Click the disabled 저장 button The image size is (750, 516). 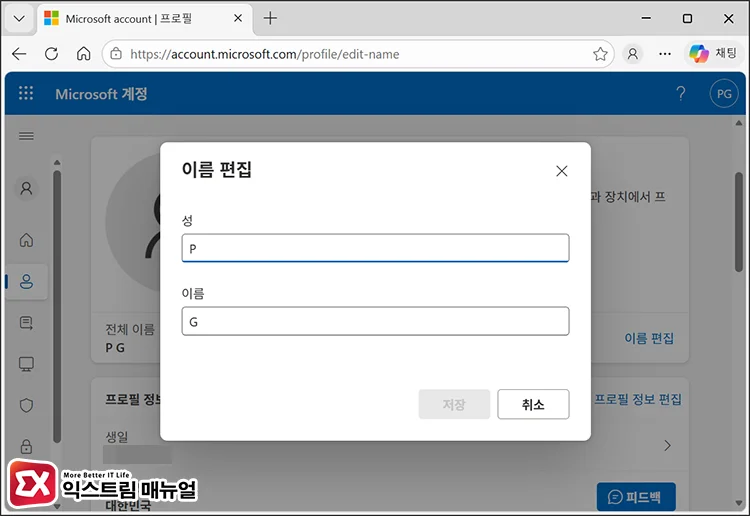454,405
